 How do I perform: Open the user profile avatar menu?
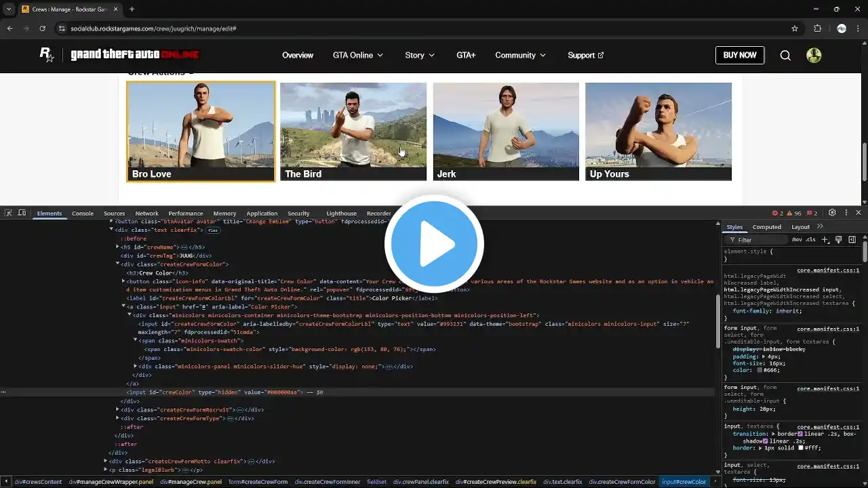tap(814, 56)
